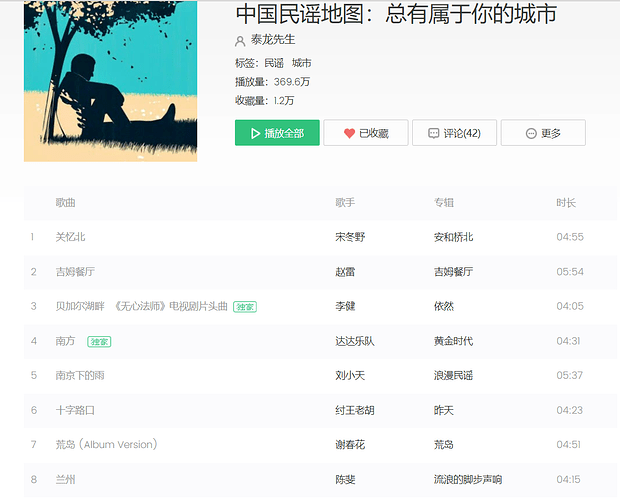Viewport: 620px width, 499px height.
Task: Toggle the 已收藏 favorite button
Action: [x=366, y=133]
